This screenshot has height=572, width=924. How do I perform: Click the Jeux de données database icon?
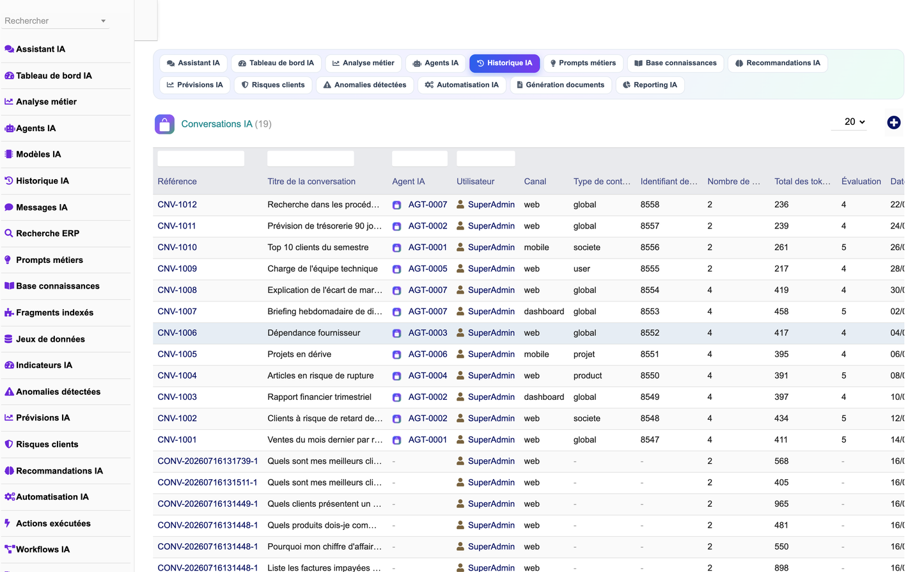coord(9,339)
